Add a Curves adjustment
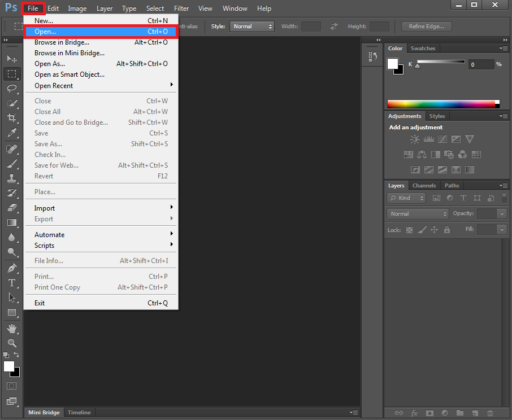 point(442,139)
